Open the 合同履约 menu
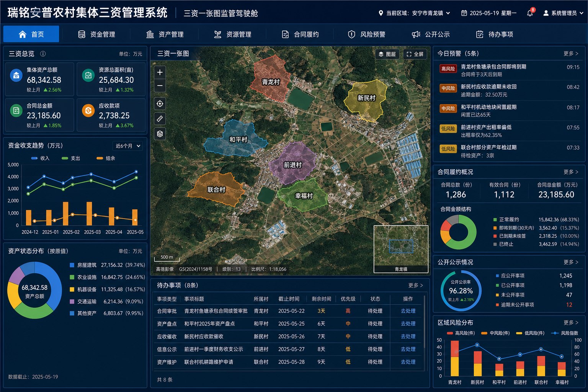 300,34
